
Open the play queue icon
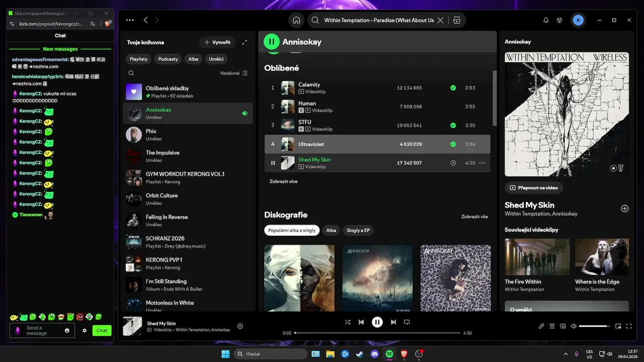(552, 326)
